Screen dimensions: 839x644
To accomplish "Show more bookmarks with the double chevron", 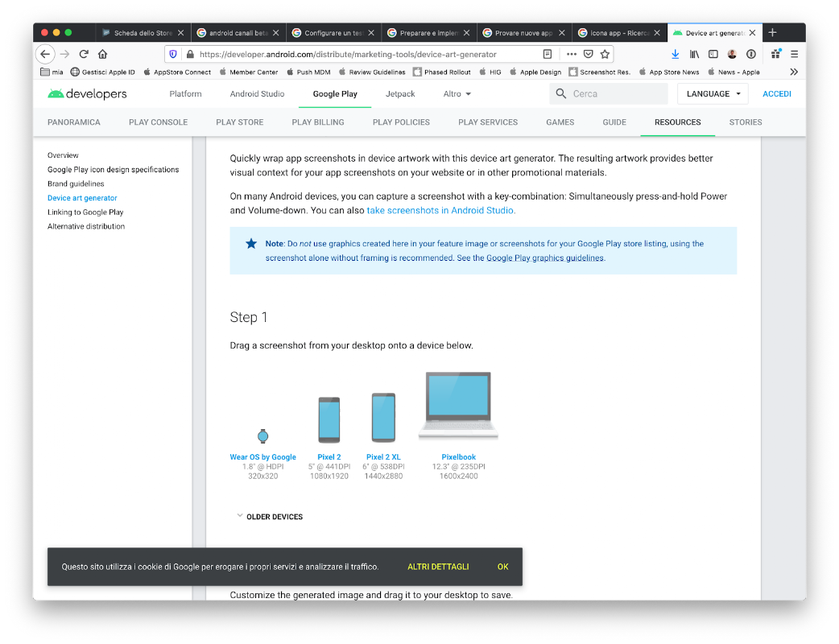I will (794, 72).
